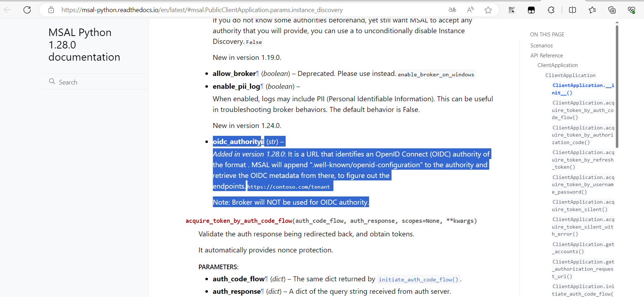Jump to Scenarios section

[541, 46]
